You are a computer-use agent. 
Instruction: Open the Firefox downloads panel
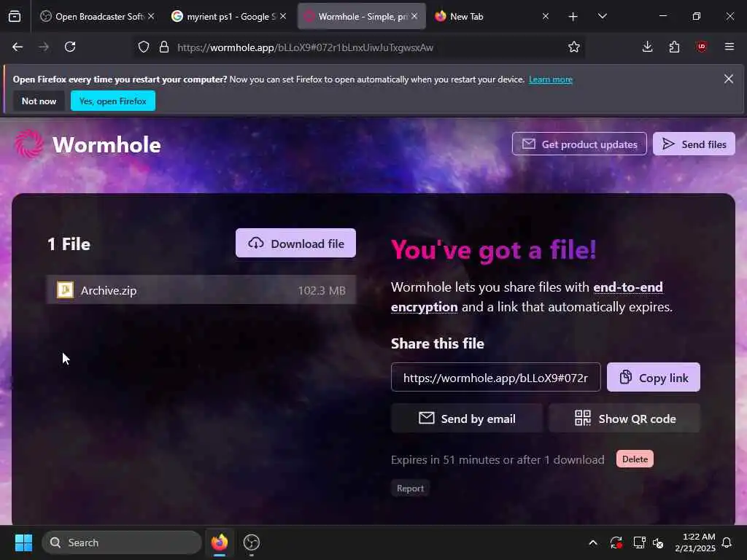coord(647,47)
